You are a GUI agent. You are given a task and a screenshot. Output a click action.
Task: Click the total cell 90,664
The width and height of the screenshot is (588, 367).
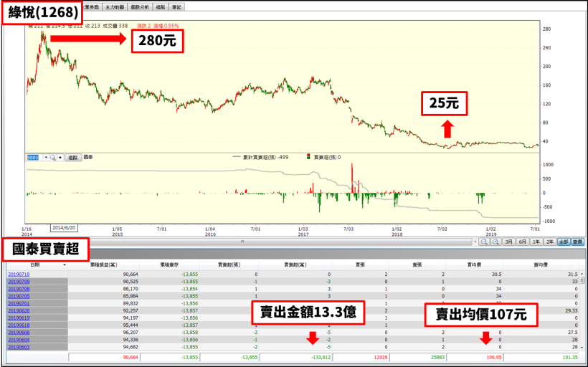click(104, 357)
